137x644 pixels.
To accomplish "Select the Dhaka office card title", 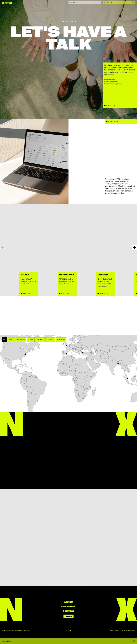I will 25,275.
